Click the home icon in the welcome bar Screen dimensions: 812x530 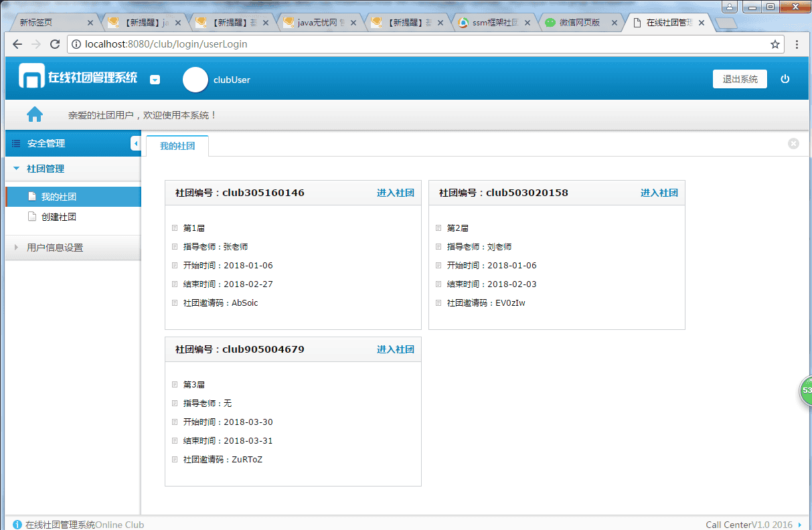pos(35,114)
